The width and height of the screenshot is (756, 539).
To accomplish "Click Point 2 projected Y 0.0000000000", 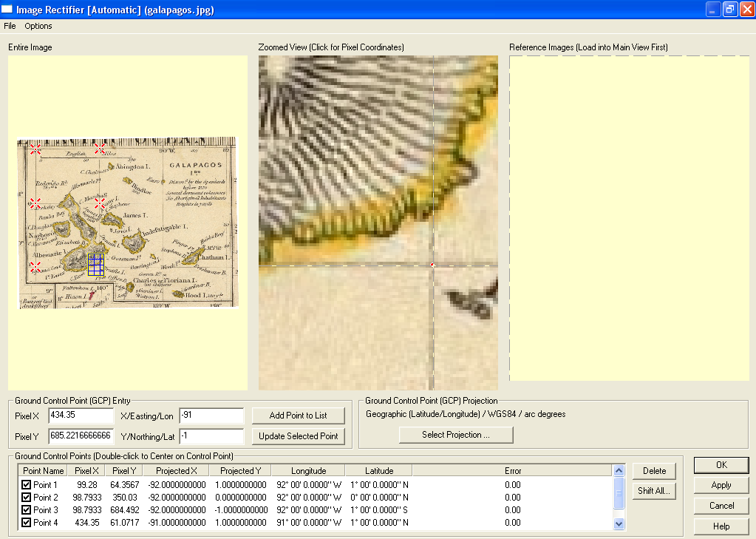I will (241, 498).
